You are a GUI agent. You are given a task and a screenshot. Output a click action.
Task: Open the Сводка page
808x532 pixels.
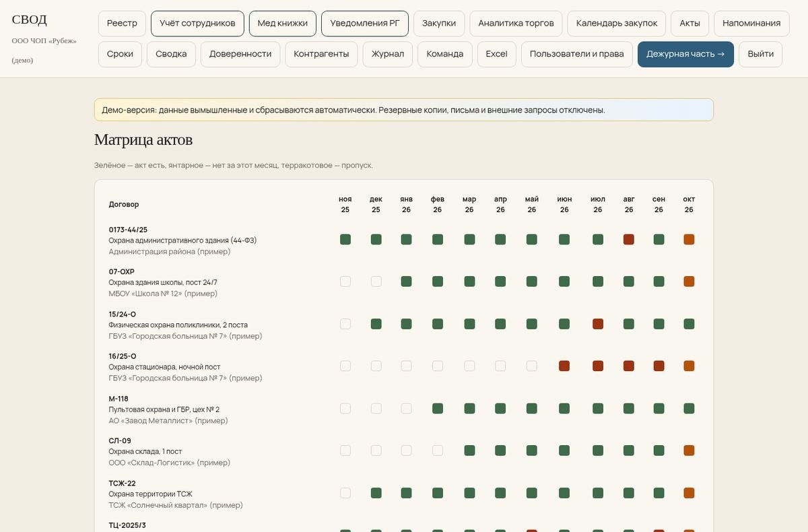(171, 55)
